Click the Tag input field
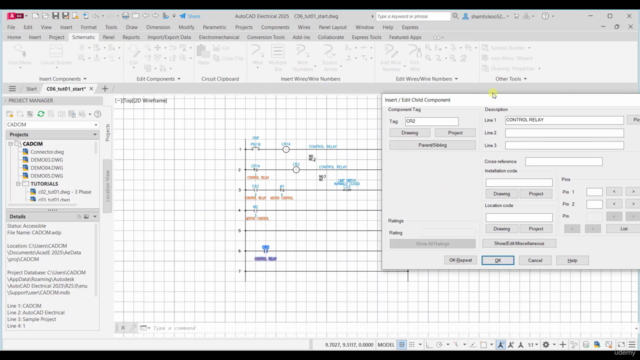 pos(431,121)
